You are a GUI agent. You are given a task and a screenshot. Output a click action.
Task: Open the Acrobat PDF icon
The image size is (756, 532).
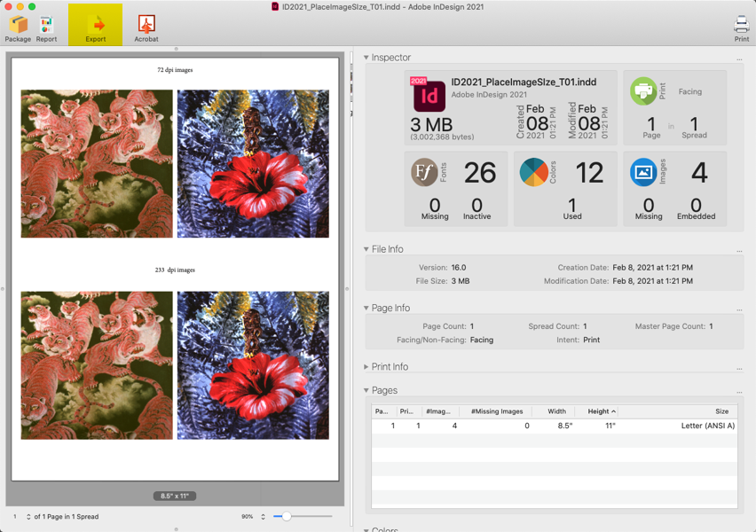[x=146, y=25]
